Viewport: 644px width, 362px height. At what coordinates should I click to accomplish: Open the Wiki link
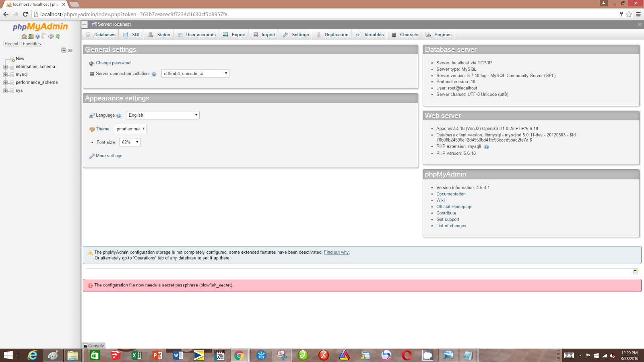click(x=440, y=200)
